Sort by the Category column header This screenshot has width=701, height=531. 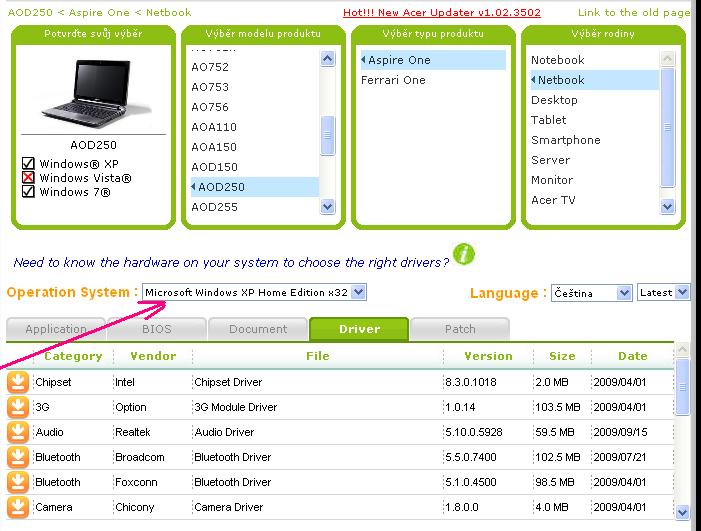pyautogui.click(x=73, y=356)
